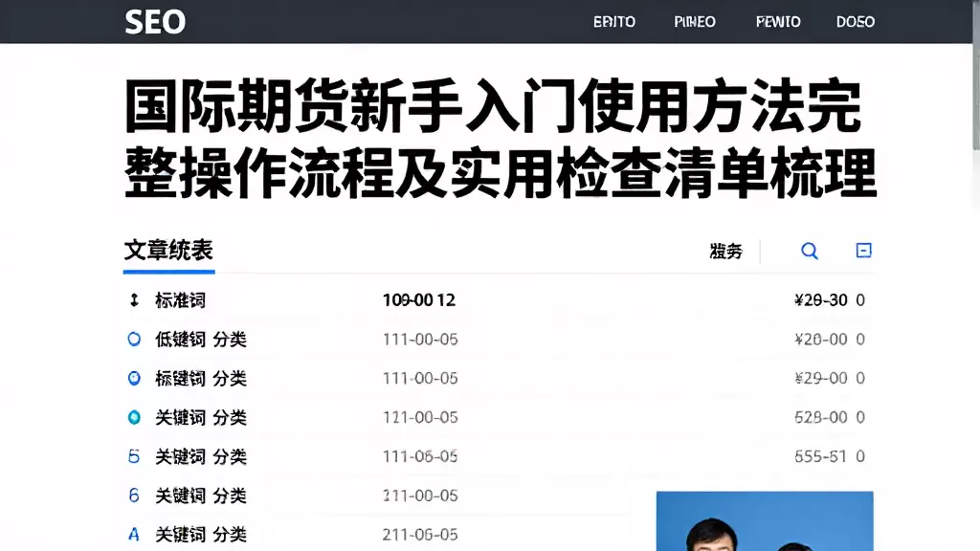Click the SEO site logo
Image resolution: width=980 pixels, height=551 pixels.
coord(155,22)
